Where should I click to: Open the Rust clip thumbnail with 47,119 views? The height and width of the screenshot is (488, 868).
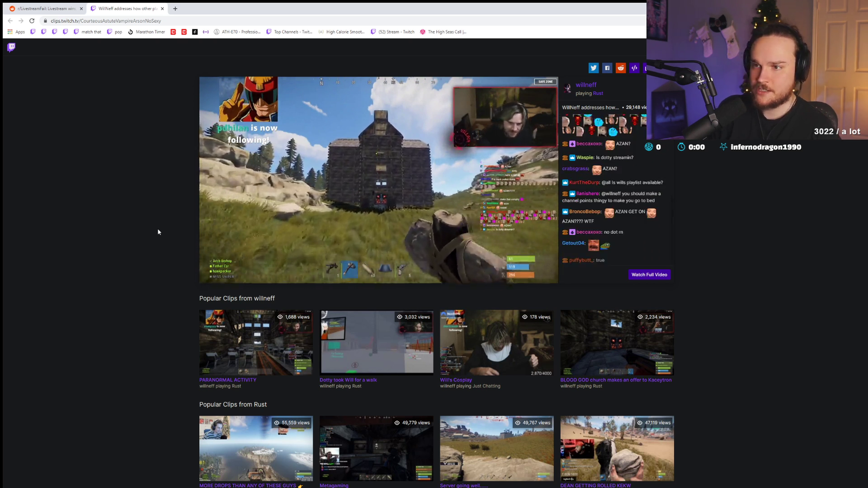[617, 448]
